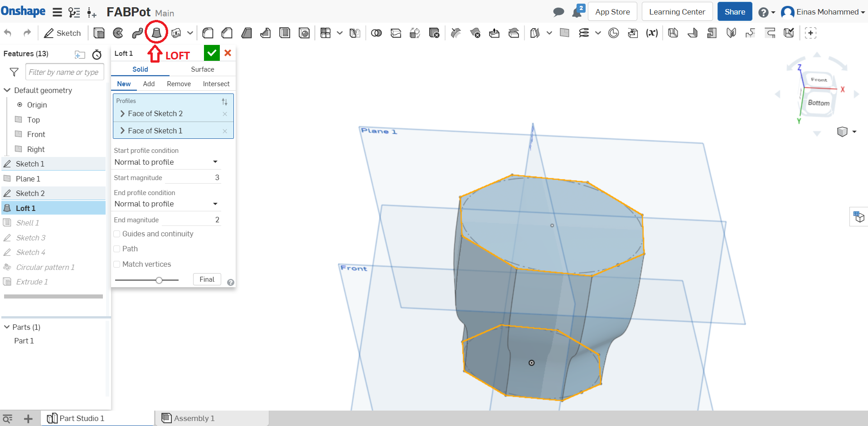Select the Thicken tool

[176, 33]
